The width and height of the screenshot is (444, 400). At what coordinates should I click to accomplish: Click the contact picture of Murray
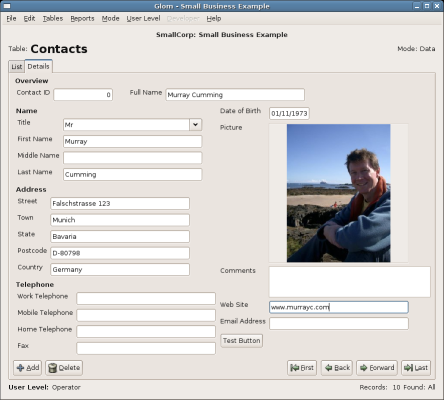pos(339,193)
